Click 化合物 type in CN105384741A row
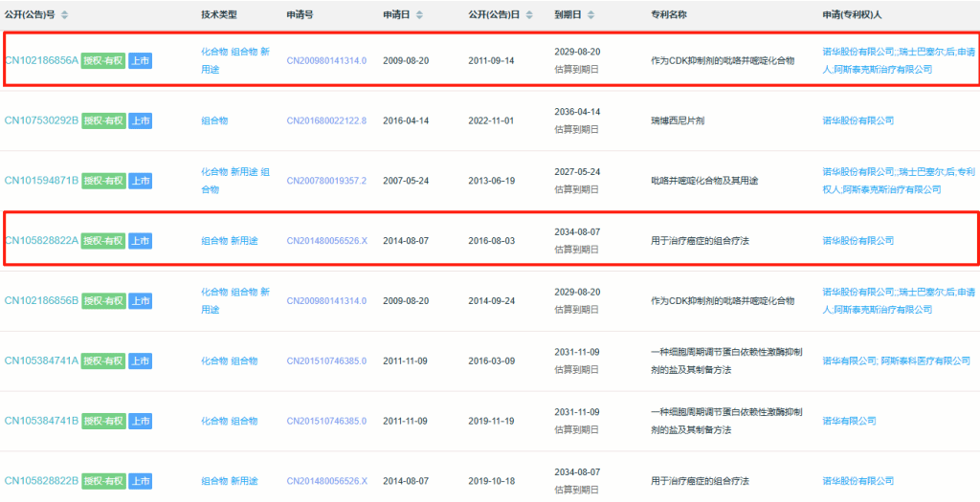980x502 pixels. click(214, 360)
